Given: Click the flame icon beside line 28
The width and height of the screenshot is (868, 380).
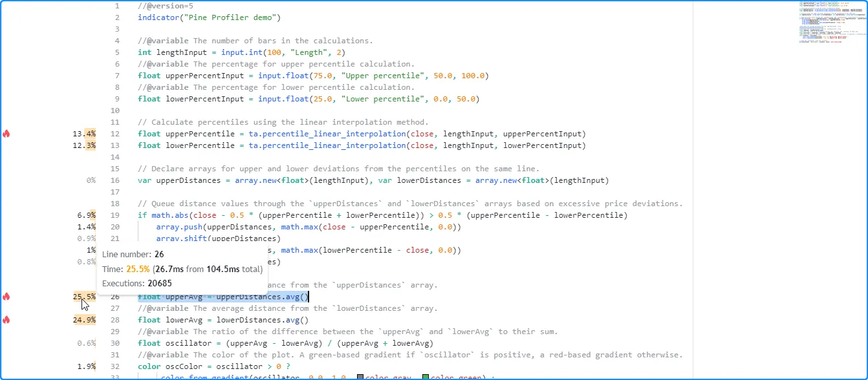Looking at the screenshot, I should [x=6, y=320].
